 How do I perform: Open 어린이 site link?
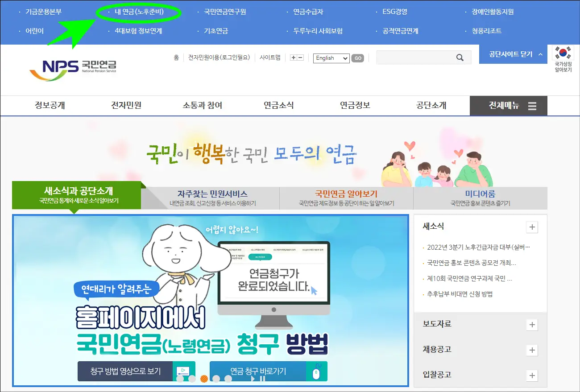(x=34, y=31)
